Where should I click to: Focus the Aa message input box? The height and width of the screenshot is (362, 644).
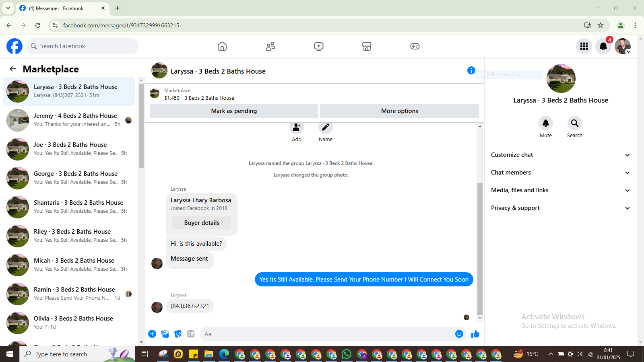click(333, 334)
